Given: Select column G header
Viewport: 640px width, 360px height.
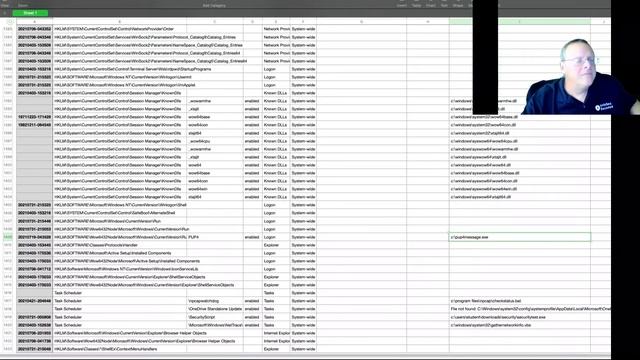Looking at the screenshot, I should point(361,22).
